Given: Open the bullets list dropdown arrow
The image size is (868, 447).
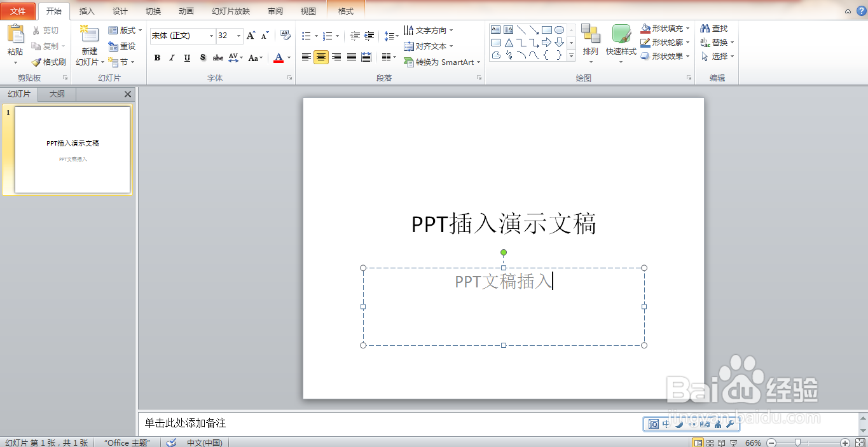Looking at the screenshot, I should coord(317,36).
